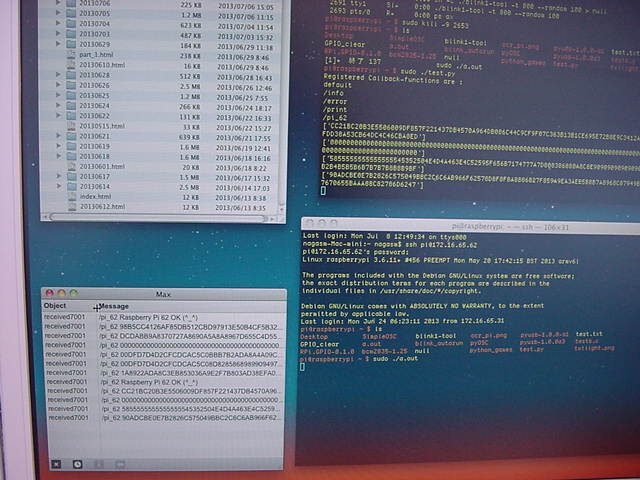
Task: Click the file list horizontal scrollbar
Action: coord(157,218)
